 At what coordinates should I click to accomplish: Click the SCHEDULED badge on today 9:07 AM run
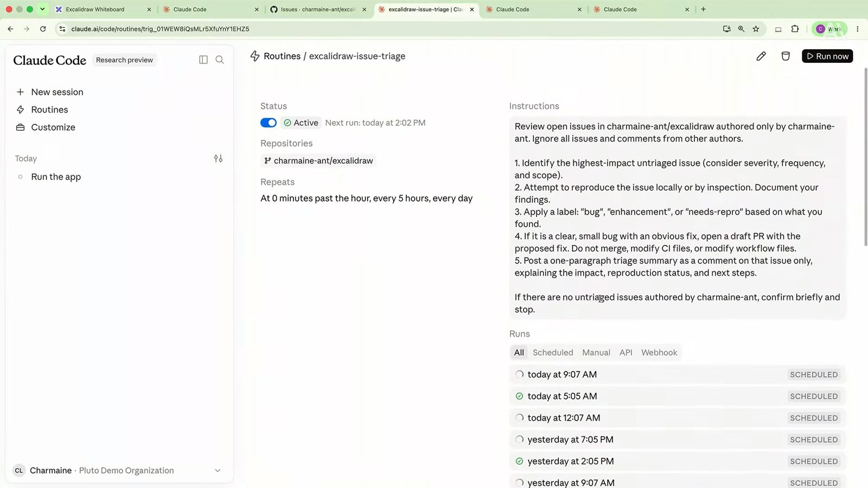click(x=814, y=375)
